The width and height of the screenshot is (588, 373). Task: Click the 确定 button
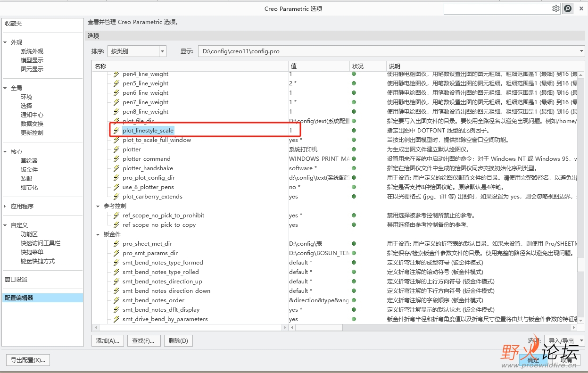533,360
